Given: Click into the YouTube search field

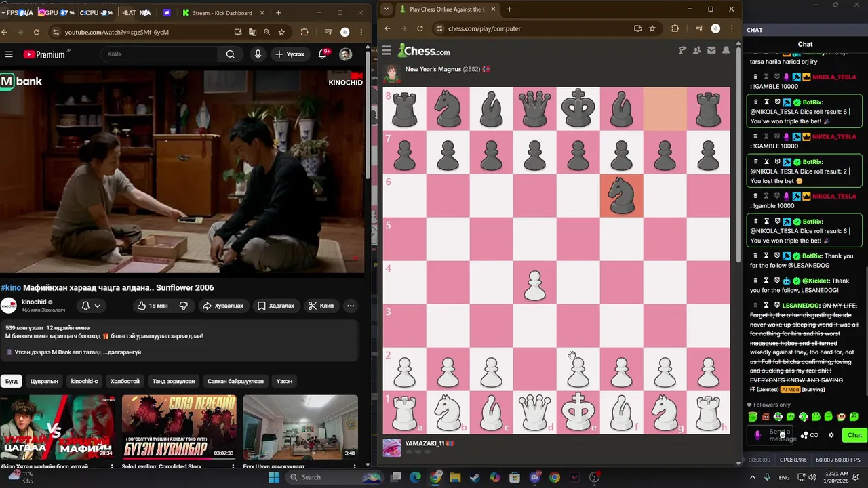Looking at the screenshot, I should [x=159, y=54].
